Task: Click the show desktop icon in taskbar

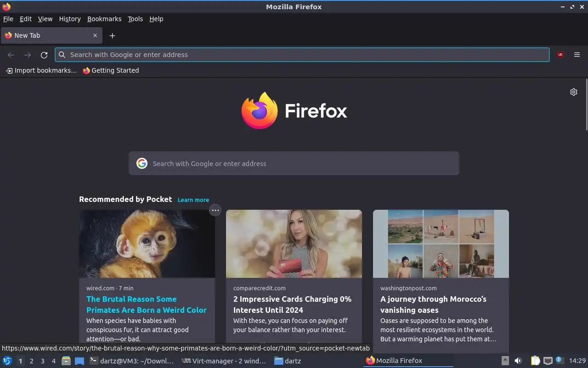Action: tap(79, 361)
